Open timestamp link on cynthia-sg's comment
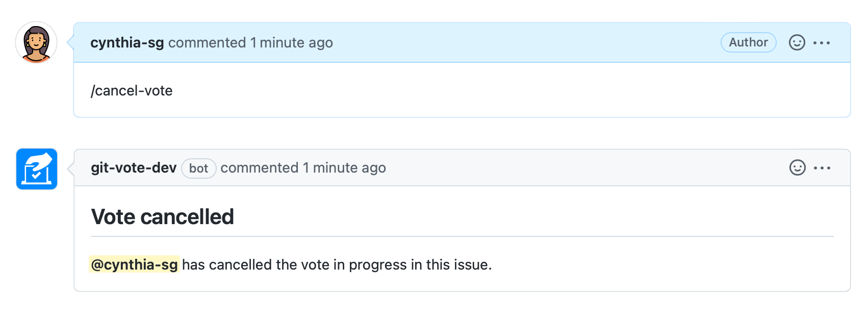This screenshot has height=314, width=868. [291, 43]
